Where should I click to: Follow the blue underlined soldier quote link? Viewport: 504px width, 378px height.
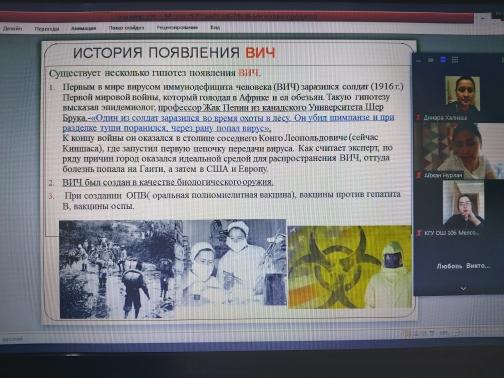coord(228,123)
